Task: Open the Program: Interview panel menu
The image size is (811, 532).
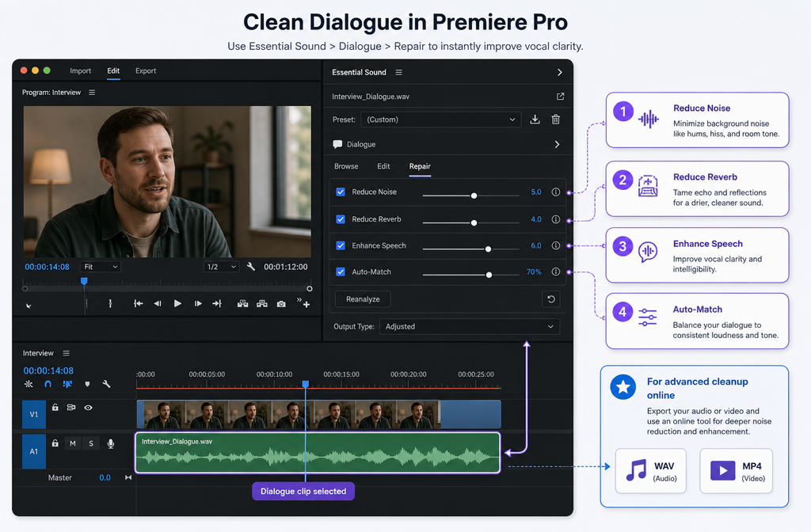Action: [x=92, y=93]
